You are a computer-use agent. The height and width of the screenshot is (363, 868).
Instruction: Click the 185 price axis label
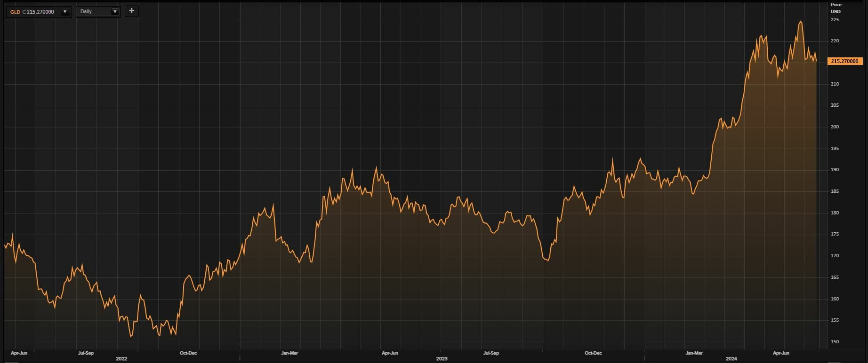coord(835,191)
